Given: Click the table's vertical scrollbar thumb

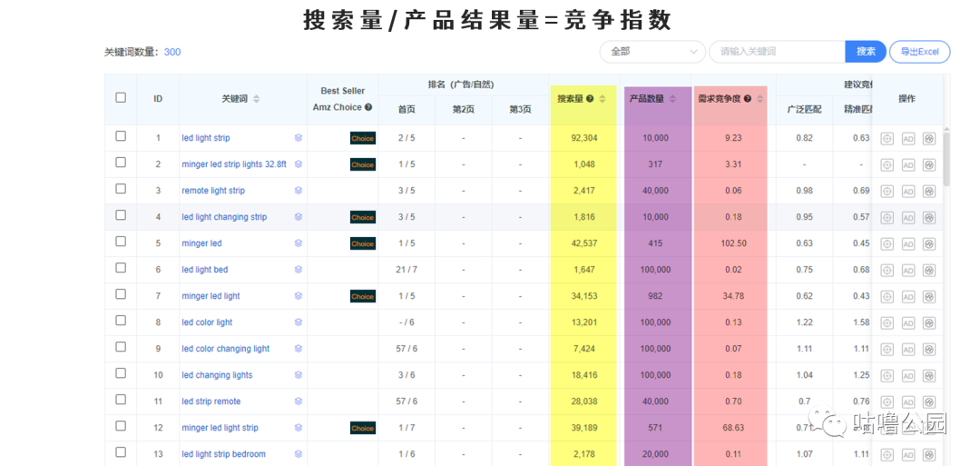Looking at the screenshot, I should pos(946,158).
